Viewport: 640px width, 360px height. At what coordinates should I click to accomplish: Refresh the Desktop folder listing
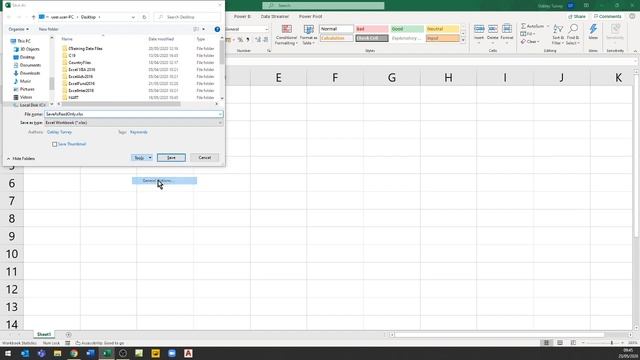144,17
